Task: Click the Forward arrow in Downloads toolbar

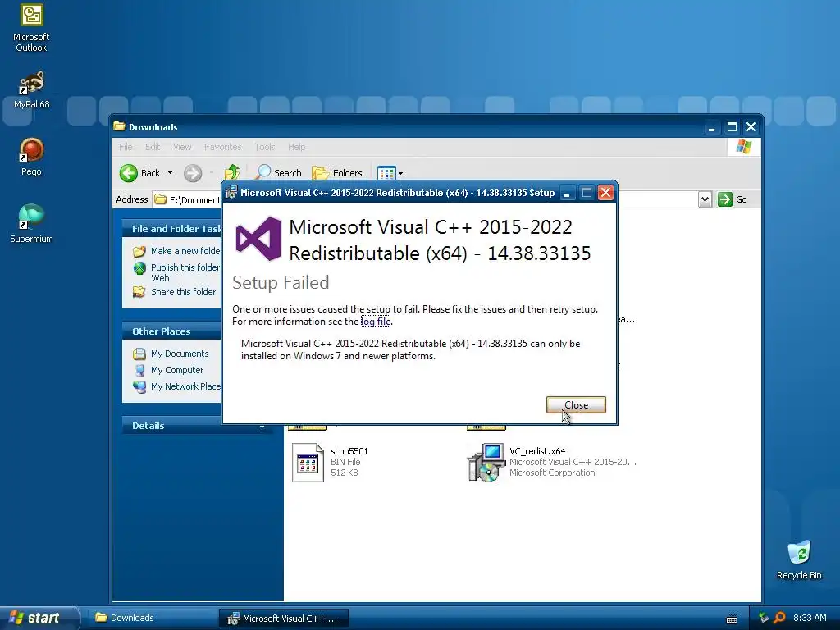Action: pyautogui.click(x=193, y=173)
